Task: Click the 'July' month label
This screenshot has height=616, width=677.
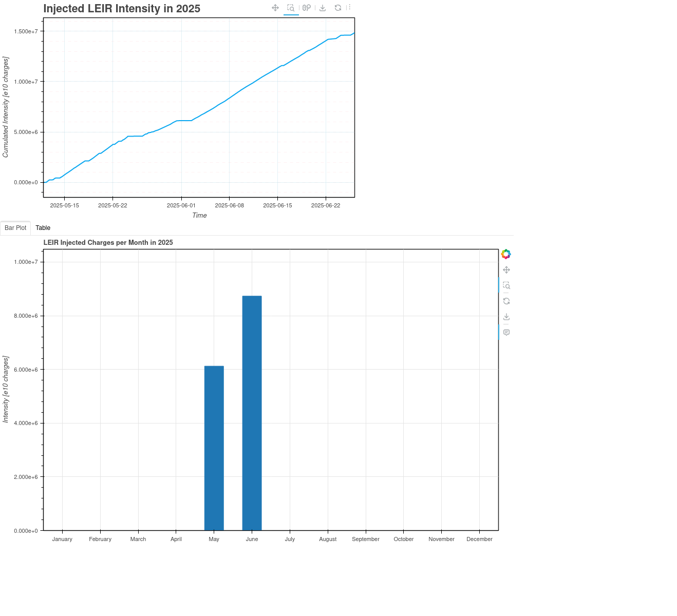Action: 290,539
